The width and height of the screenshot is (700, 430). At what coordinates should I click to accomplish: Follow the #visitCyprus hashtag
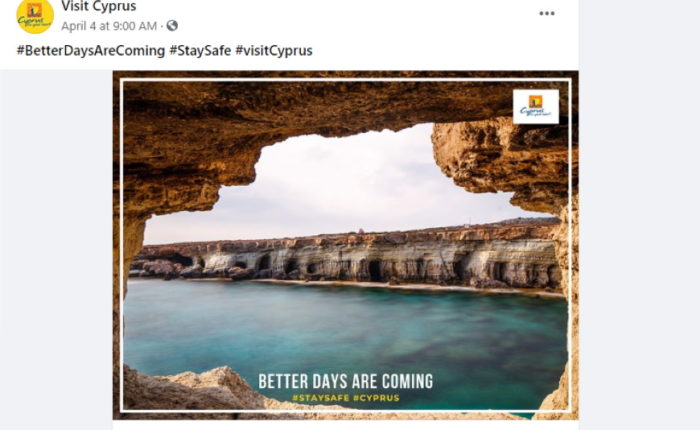[x=274, y=50]
